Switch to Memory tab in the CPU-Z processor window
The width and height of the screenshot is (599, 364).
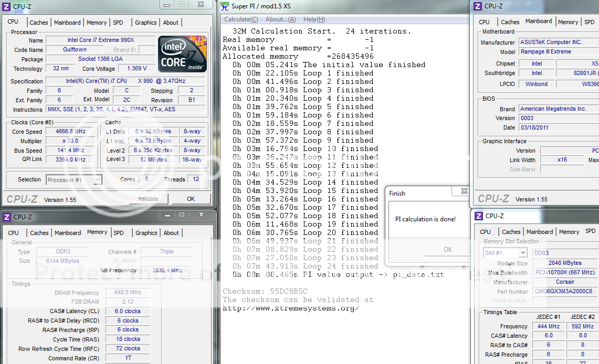[x=97, y=23]
